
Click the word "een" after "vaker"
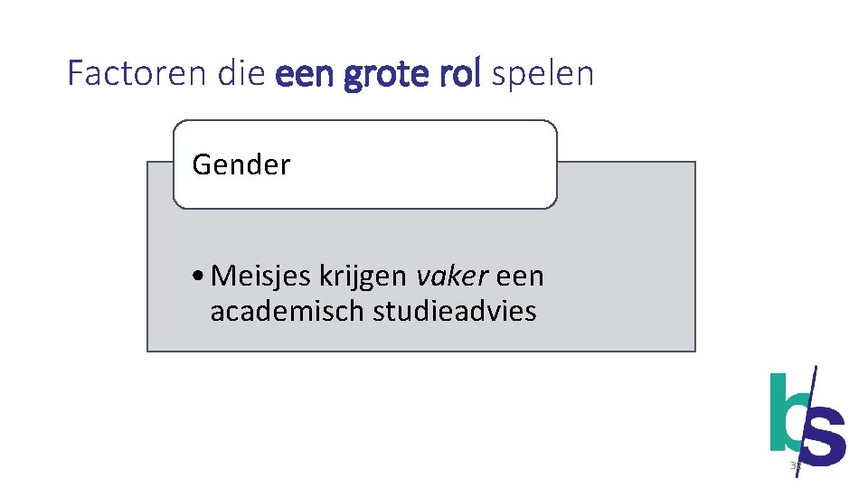point(520,276)
